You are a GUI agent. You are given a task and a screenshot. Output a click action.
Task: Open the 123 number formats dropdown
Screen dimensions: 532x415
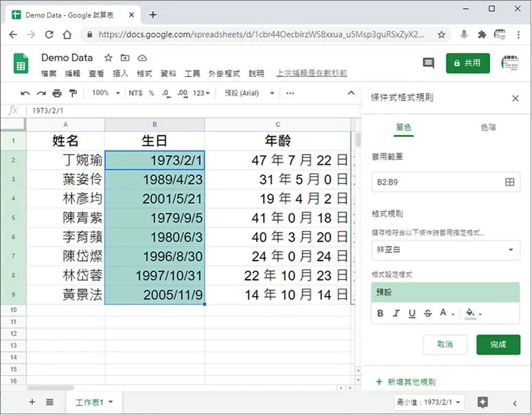tap(201, 93)
